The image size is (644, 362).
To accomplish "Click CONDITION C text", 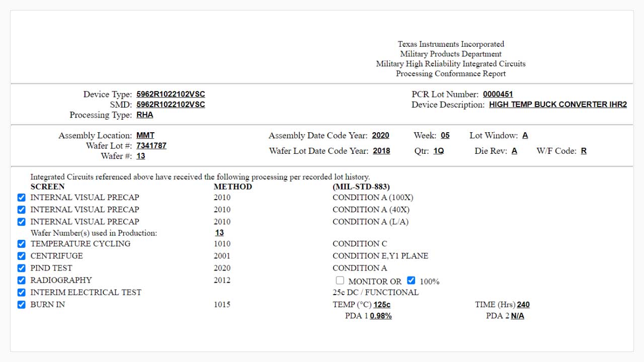I will click(x=360, y=244).
